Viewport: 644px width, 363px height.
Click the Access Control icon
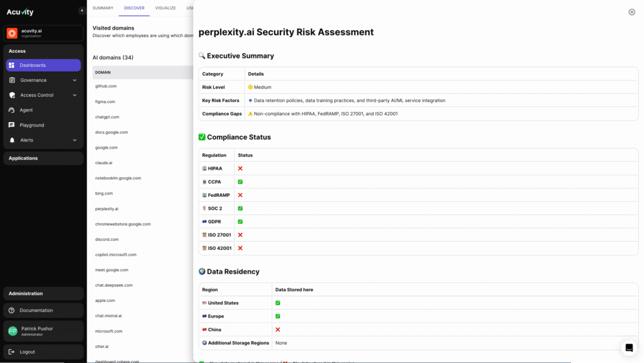click(x=12, y=95)
